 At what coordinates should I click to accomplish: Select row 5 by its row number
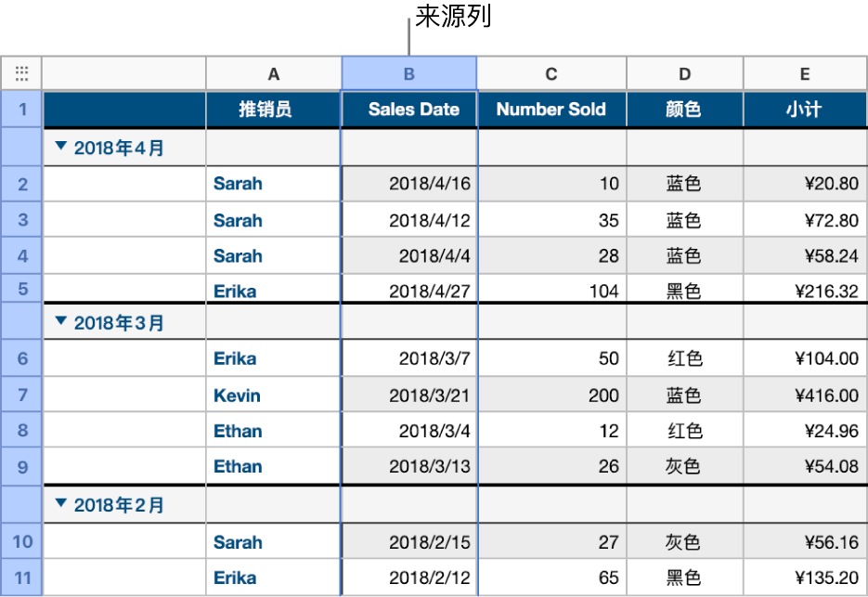21,290
